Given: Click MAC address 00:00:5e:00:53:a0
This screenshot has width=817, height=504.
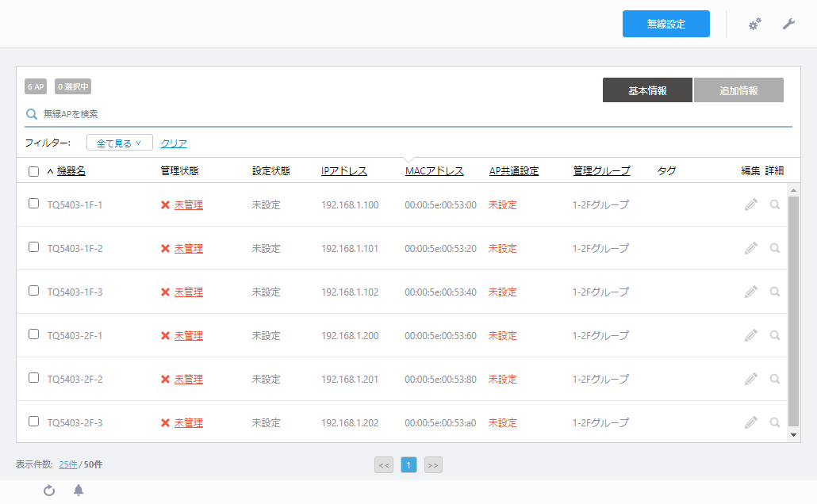Looking at the screenshot, I should click(440, 423).
